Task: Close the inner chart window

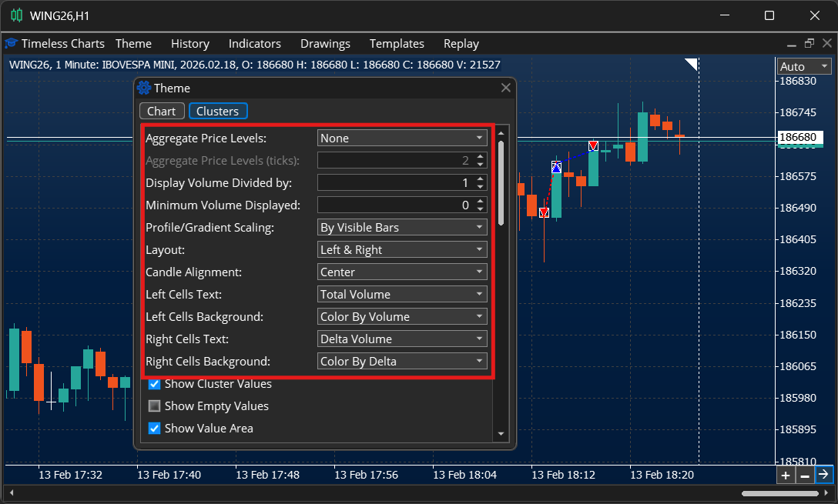Action: click(x=826, y=43)
